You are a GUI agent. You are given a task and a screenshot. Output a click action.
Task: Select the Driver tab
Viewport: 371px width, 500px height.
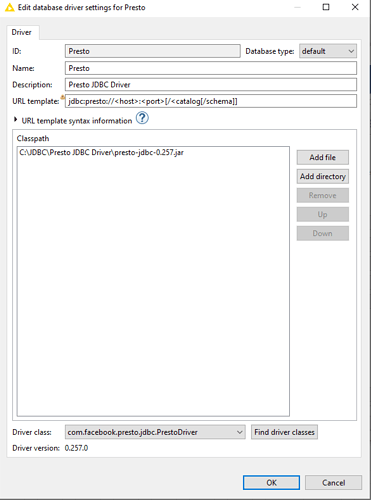[22, 32]
